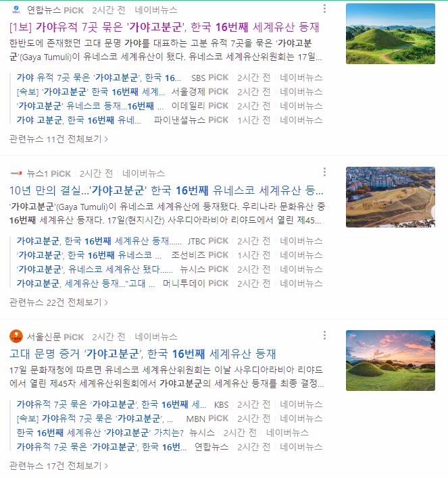Screen dimensions: 448x478
Task: Click the JTBC publisher name in the related list
Action: tap(196, 242)
